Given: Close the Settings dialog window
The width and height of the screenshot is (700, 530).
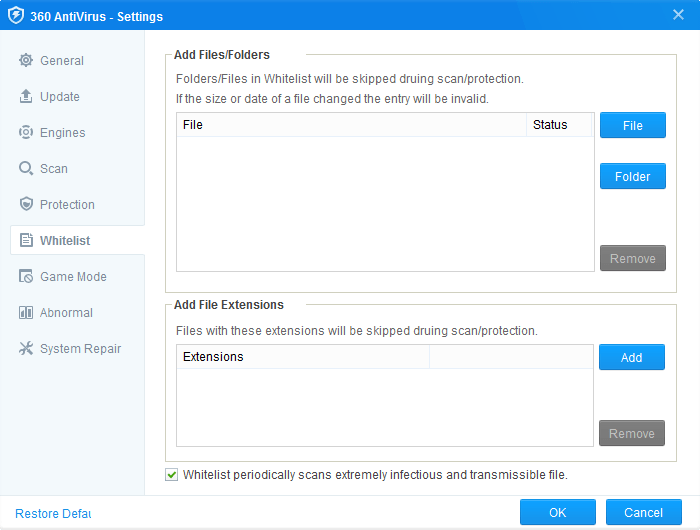Looking at the screenshot, I should click(679, 15).
